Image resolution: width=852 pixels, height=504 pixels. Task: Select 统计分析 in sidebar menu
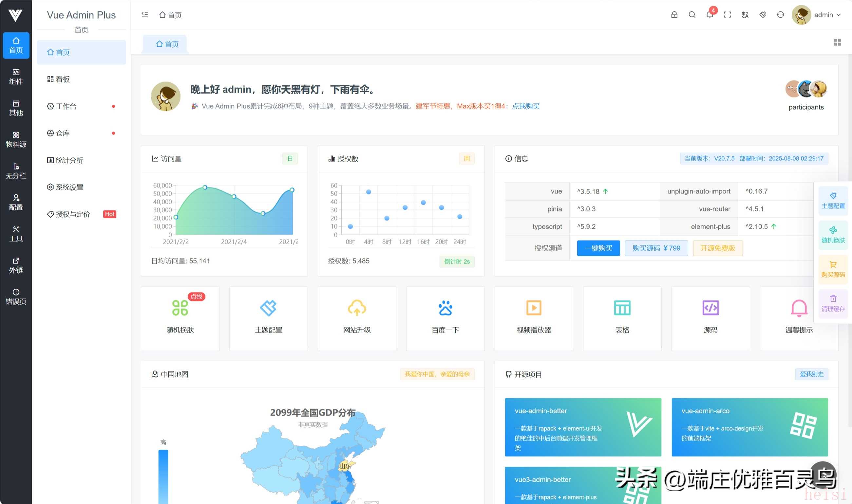(69, 160)
